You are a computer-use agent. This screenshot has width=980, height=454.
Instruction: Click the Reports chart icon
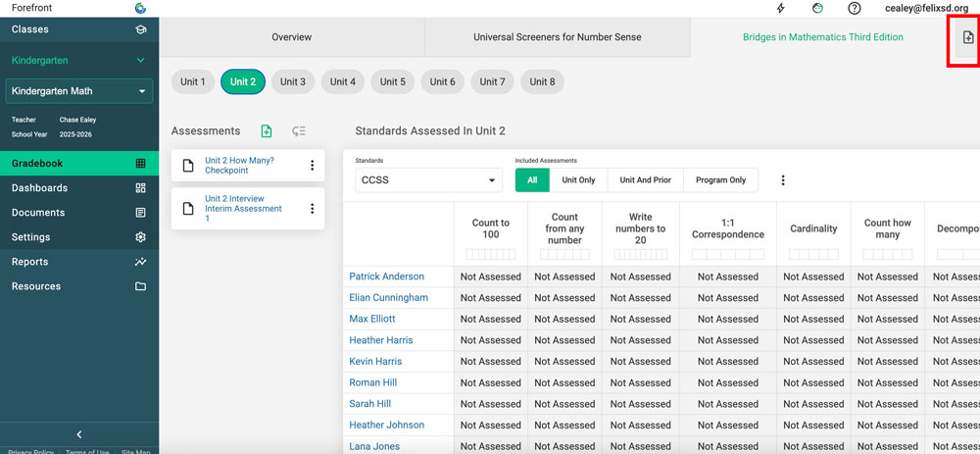pos(140,262)
